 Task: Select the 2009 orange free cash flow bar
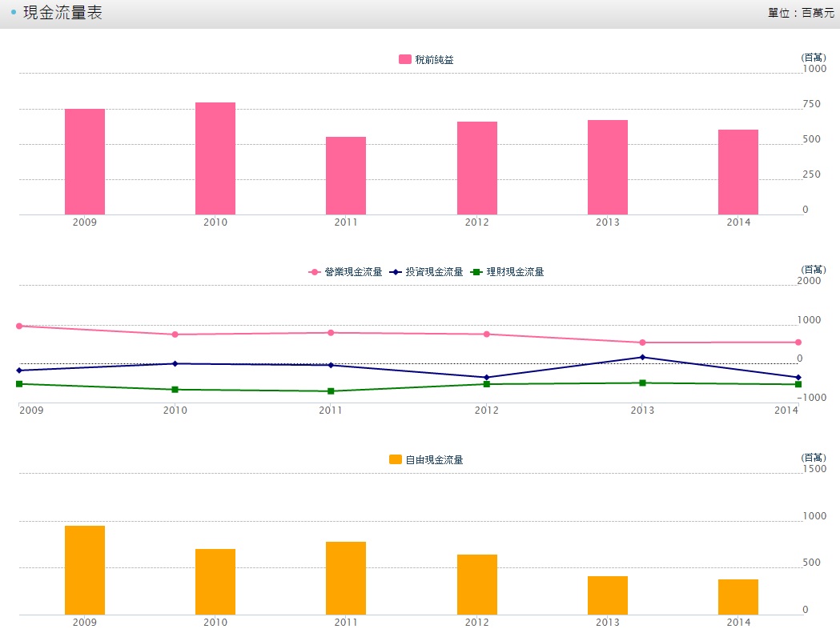[85, 570]
